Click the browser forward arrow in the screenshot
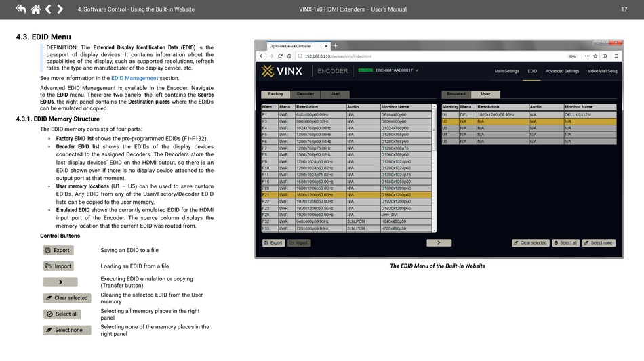644x361 pixels. coord(271,56)
